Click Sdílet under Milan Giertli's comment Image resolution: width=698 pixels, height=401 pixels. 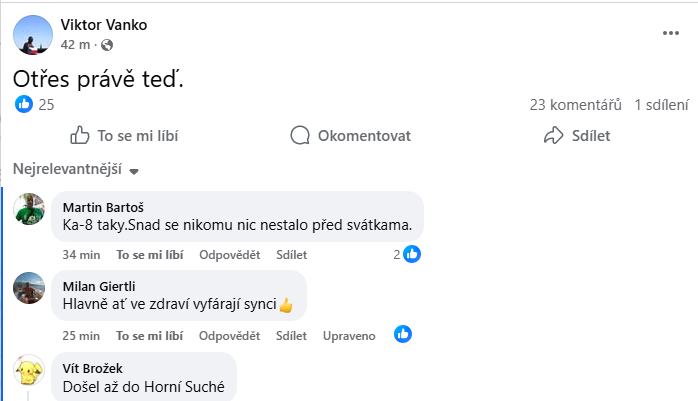(x=291, y=335)
